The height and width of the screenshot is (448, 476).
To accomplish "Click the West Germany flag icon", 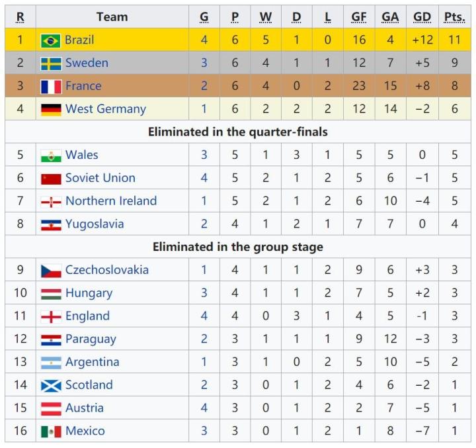I will (x=50, y=109).
